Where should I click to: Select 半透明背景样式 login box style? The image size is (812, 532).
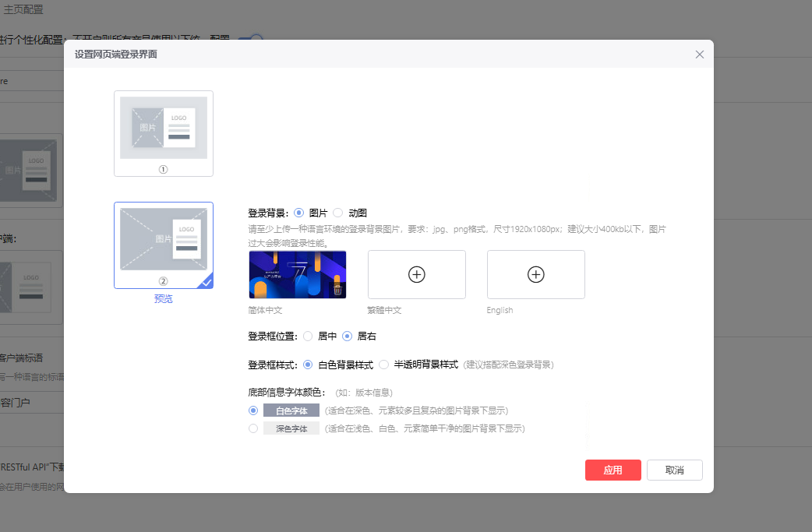coord(383,365)
